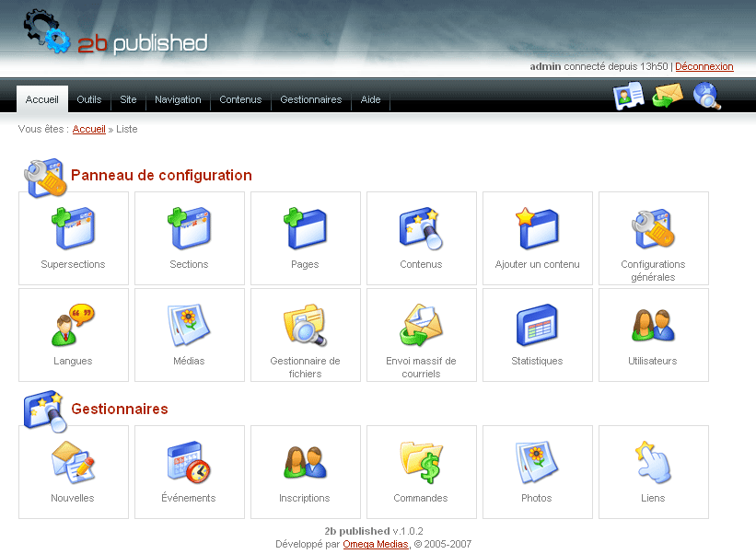This screenshot has height=554, width=756.
Task: Click the Utilisateurs label text
Action: (653, 361)
